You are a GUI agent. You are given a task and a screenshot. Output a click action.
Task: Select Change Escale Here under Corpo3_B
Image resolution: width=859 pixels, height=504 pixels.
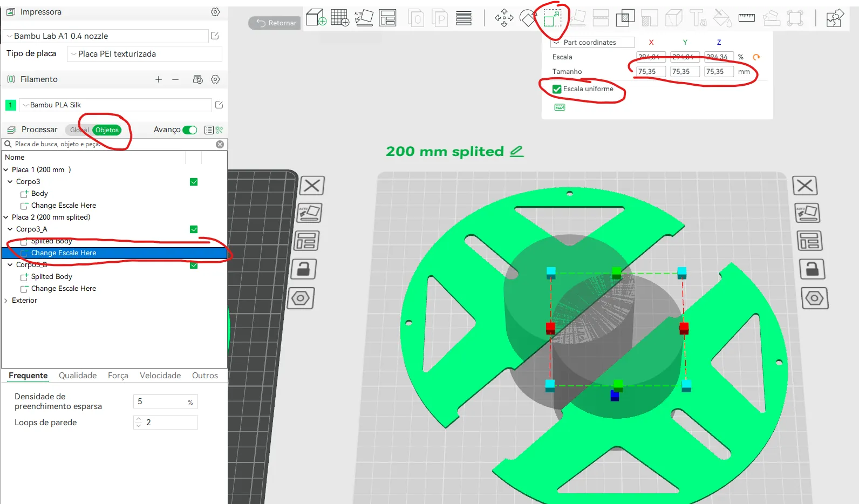click(x=64, y=289)
